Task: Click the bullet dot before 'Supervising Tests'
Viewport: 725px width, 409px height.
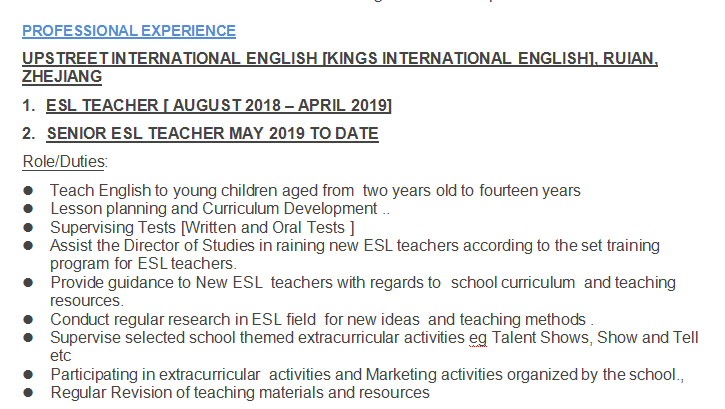Action: click(x=29, y=227)
